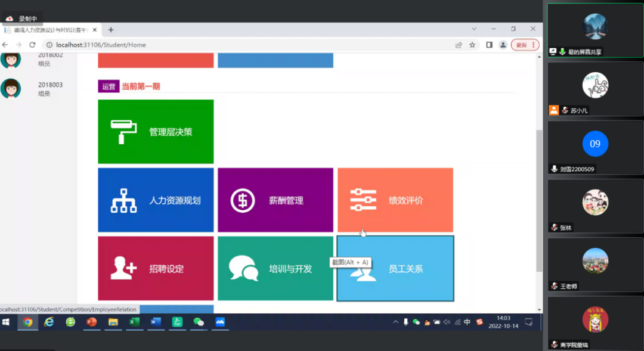This screenshot has height=351, width=644.
Task: Open the 培训与开发 chat-bubble tile
Action: (x=275, y=269)
